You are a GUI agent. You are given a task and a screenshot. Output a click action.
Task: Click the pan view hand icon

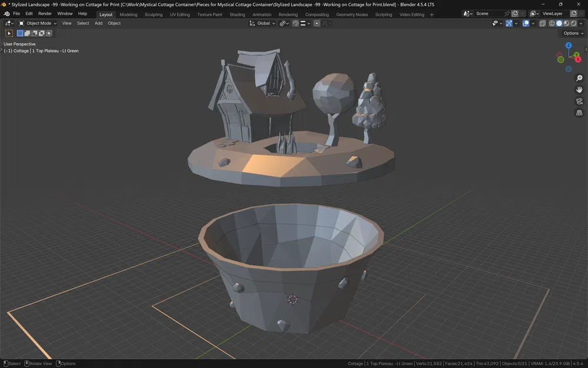(x=579, y=89)
